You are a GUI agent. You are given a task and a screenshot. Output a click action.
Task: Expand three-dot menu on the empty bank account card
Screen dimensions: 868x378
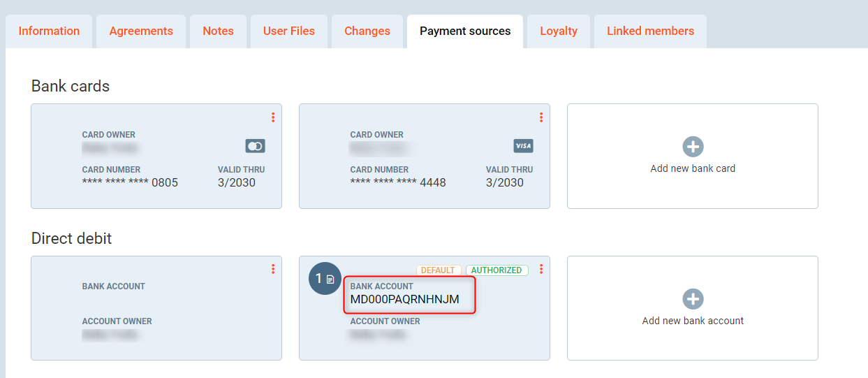click(273, 269)
